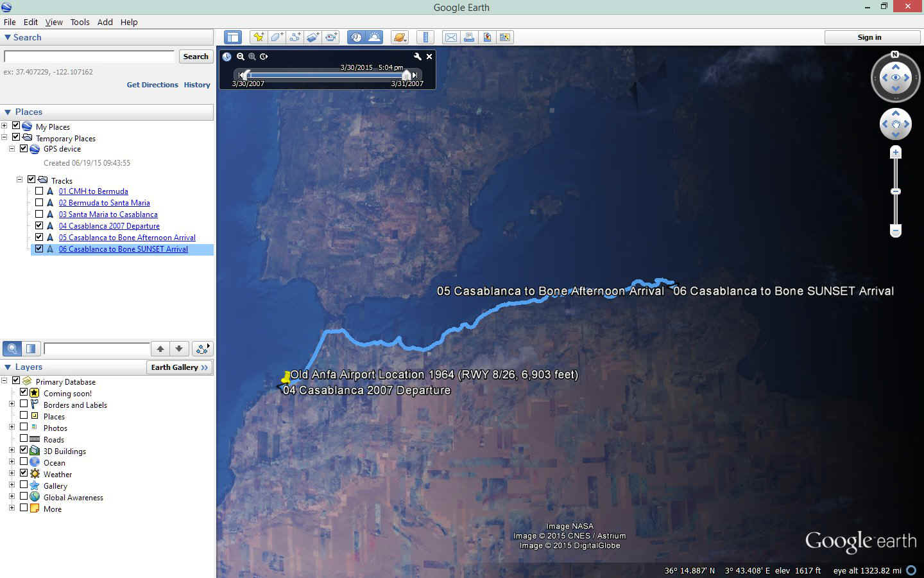Check 03 Santa Maria to Casablanca track
The image size is (924, 578).
click(39, 215)
